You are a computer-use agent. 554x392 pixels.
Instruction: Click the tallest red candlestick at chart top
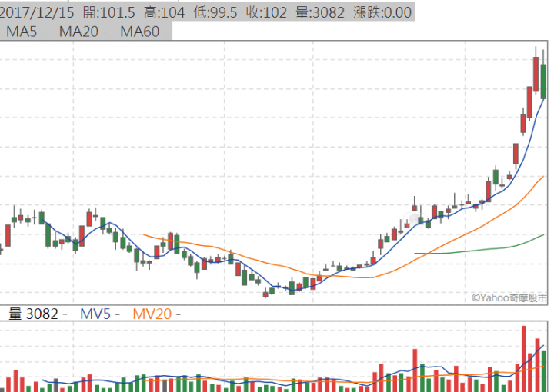click(536, 74)
